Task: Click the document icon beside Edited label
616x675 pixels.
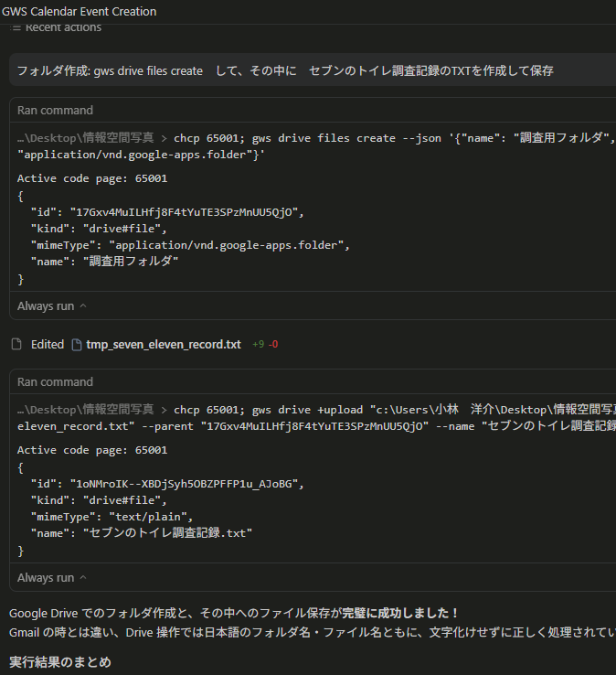Action: (x=16, y=345)
